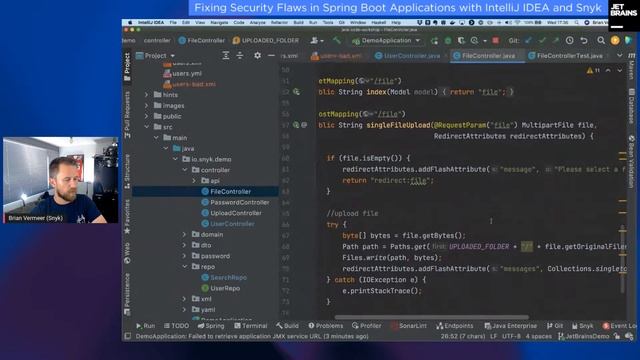Open the Endpoints tool window
Viewport: 640px width, 360px height.
[x=454, y=326]
